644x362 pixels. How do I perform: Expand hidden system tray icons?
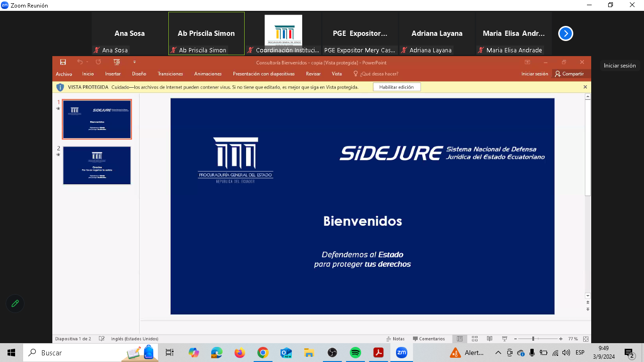[498, 353]
